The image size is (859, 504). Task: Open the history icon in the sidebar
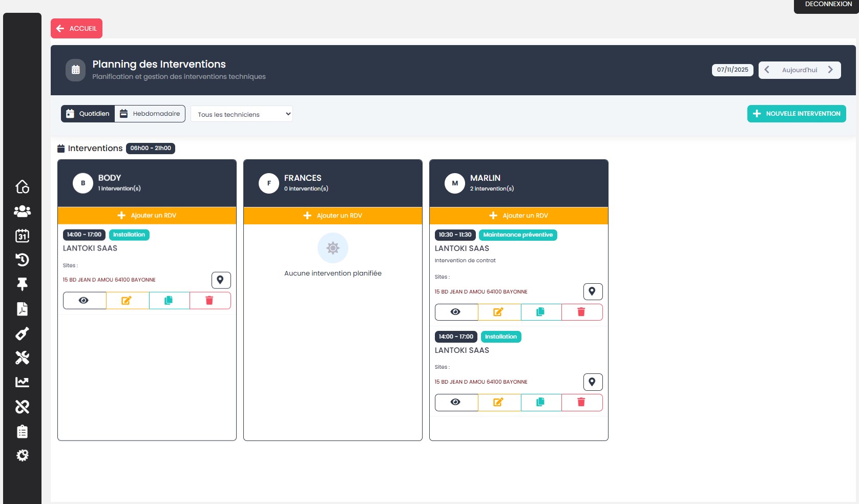click(23, 260)
